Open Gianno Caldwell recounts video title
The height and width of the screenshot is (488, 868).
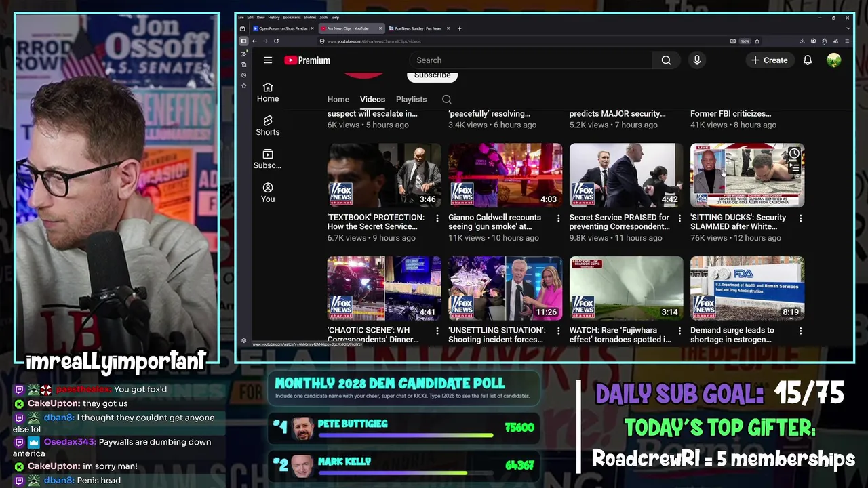pyautogui.click(x=495, y=222)
